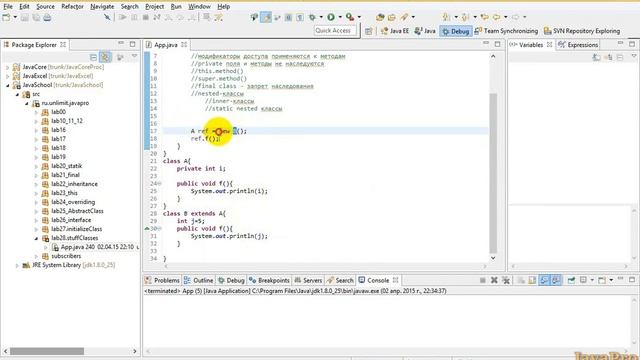Select the subscribers package

(66, 256)
